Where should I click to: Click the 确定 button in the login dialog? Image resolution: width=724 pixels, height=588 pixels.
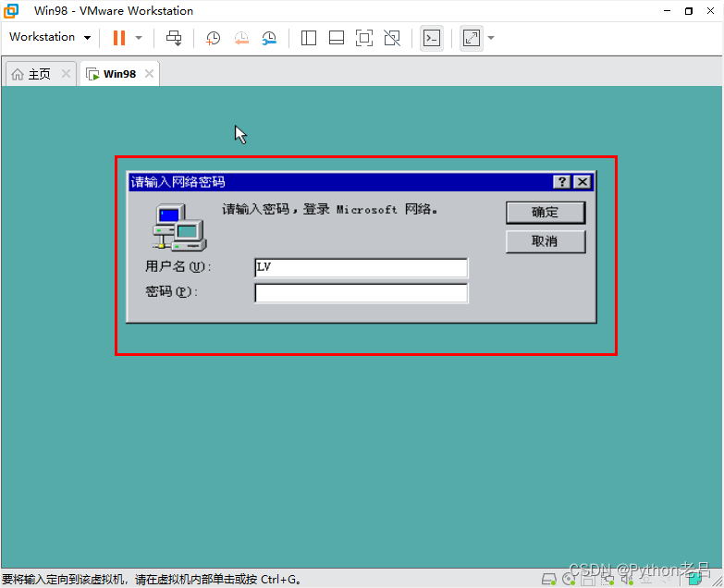tap(546, 213)
